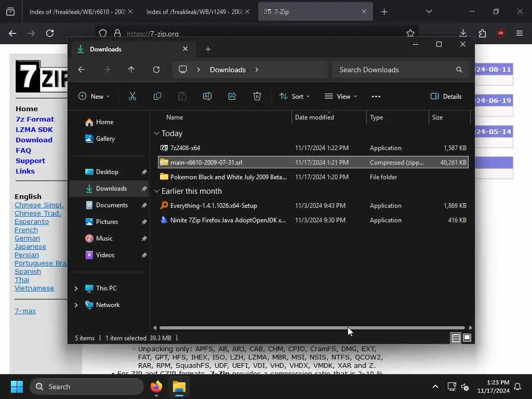Open the LZMA SDK link
The width and height of the screenshot is (532, 399).
pyautogui.click(x=34, y=129)
